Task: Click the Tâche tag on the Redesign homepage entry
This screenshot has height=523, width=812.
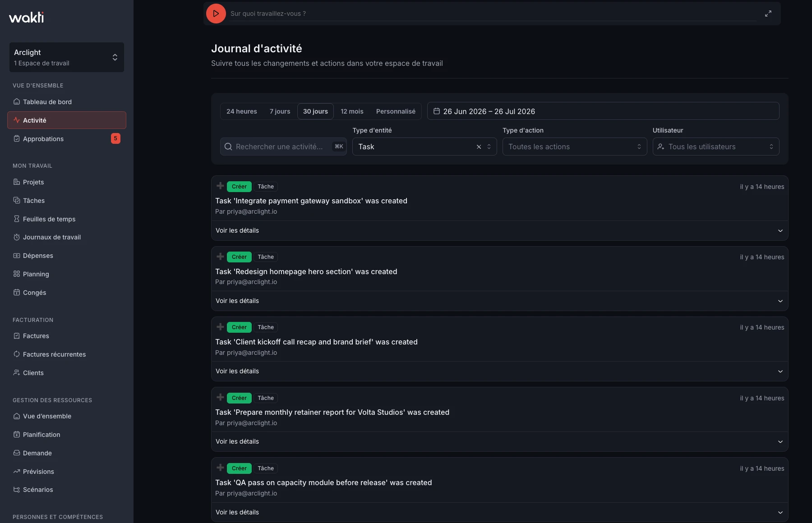Action: click(266, 257)
